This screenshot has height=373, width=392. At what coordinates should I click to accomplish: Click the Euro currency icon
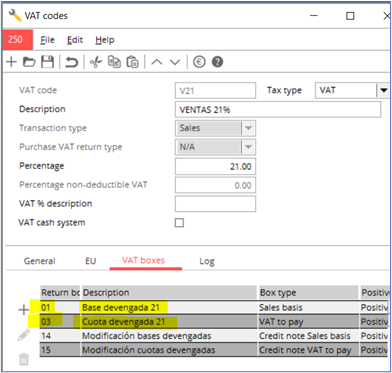tap(199, 62)
